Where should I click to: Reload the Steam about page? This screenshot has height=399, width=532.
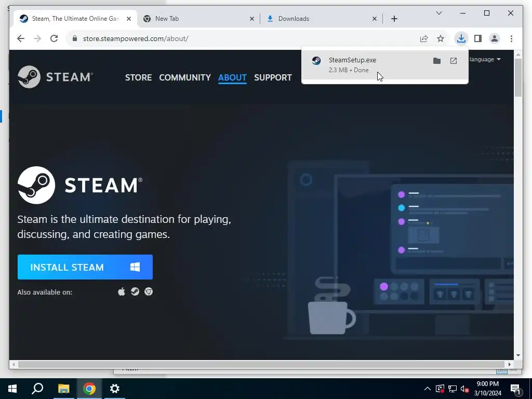click(x=54, y=38)
